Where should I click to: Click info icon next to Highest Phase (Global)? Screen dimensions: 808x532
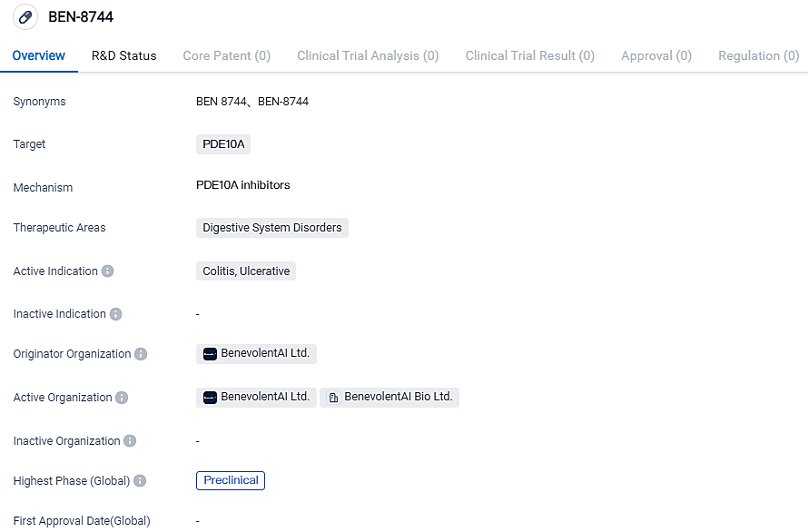click(140, 481)
